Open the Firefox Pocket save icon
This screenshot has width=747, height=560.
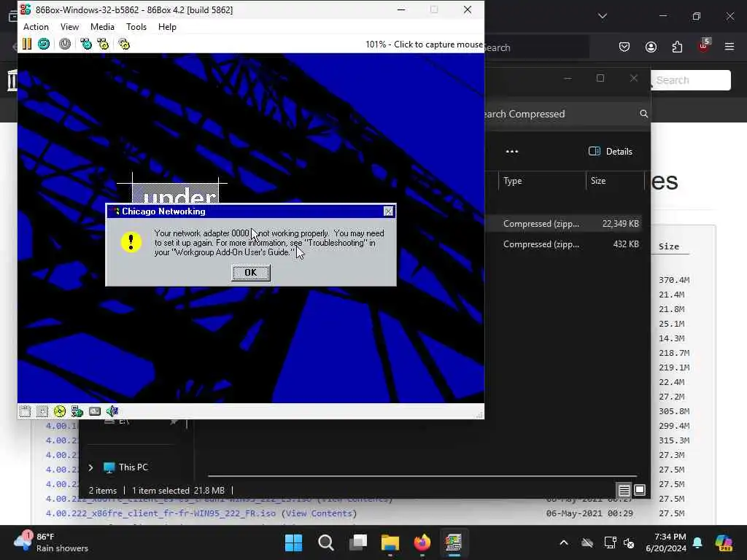tap(624, 47)
